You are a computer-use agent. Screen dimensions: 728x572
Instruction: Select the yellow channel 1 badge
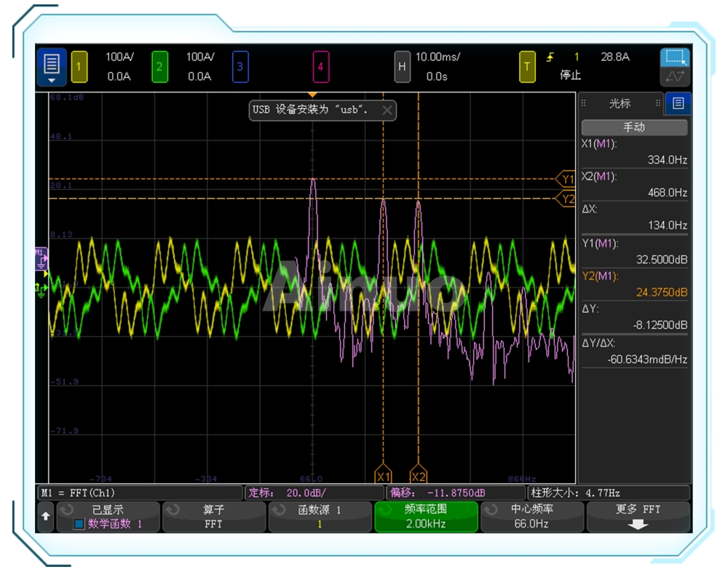coord(79,67)
